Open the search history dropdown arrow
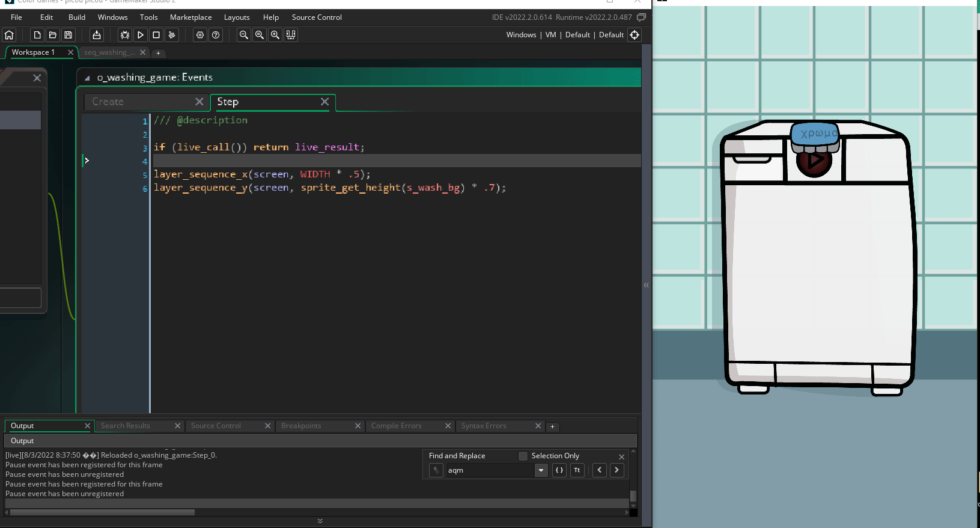 coord(541,470)
